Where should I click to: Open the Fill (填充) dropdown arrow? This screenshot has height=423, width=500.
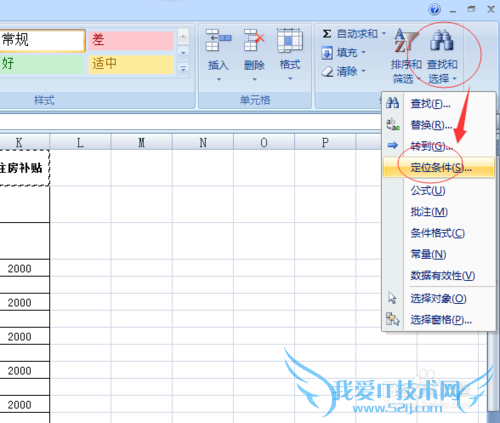pyautogui.click(x=363, y=52)
